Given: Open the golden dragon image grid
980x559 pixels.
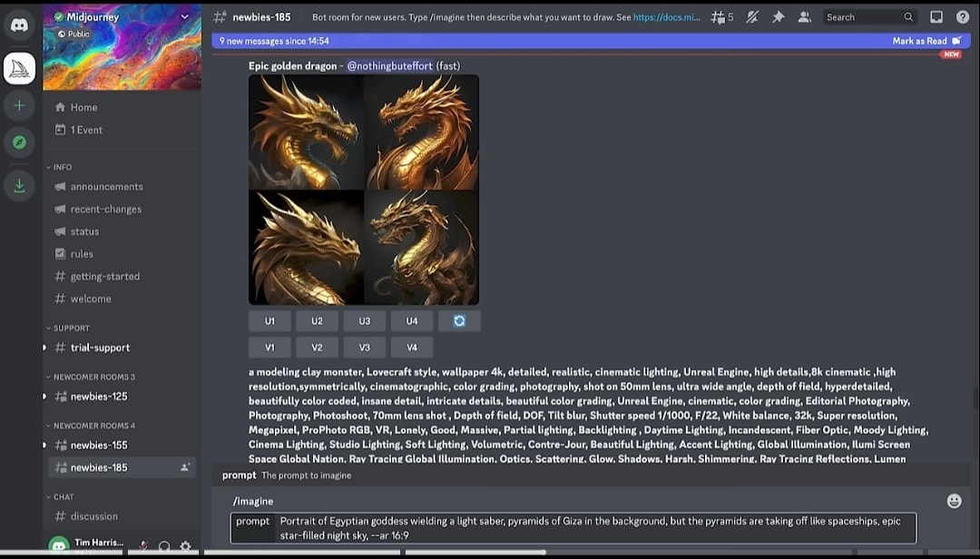Looking at the screenshot, I should [x=364, y=190].
